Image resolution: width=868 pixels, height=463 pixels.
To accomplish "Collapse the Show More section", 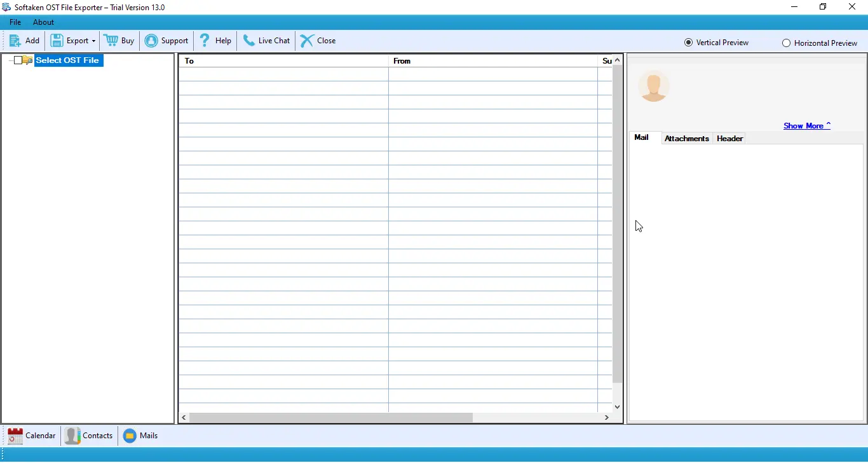I will tap(828, 125).
